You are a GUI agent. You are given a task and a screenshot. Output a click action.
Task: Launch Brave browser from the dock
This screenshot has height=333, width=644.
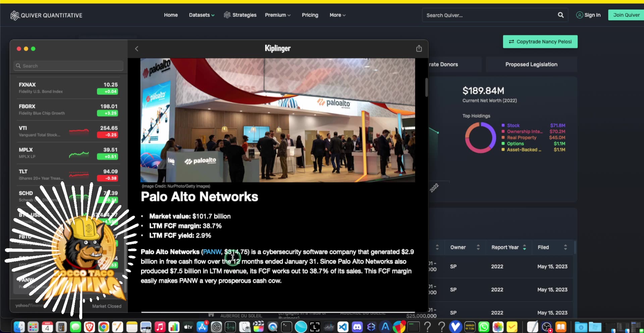tap(90, 326)
